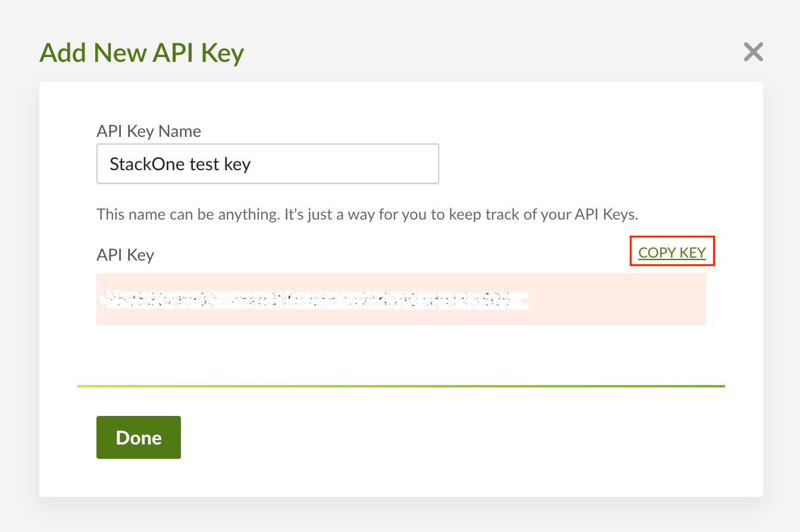Exit the dialog using the close icon
800x532 pixels.
click(x=753, y=52)
